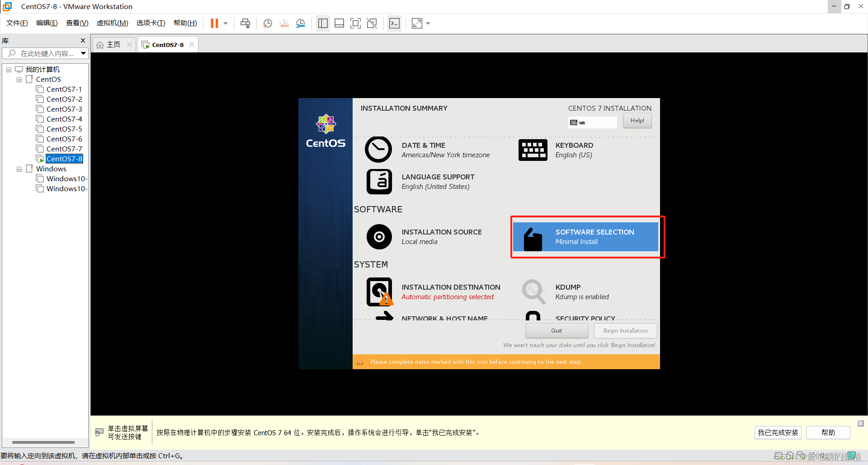Open Keyboard settings icon
The height and width of the screenshot is (465, 868).
point(533,150)
